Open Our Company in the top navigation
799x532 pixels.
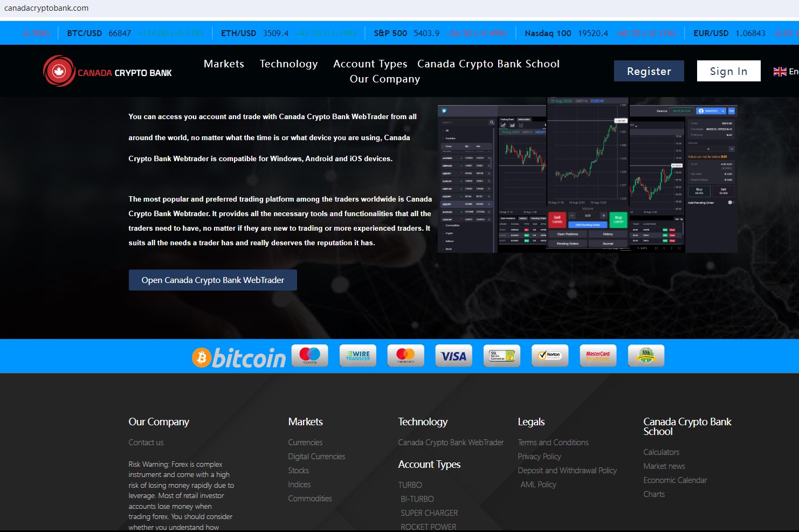[385, 79]
